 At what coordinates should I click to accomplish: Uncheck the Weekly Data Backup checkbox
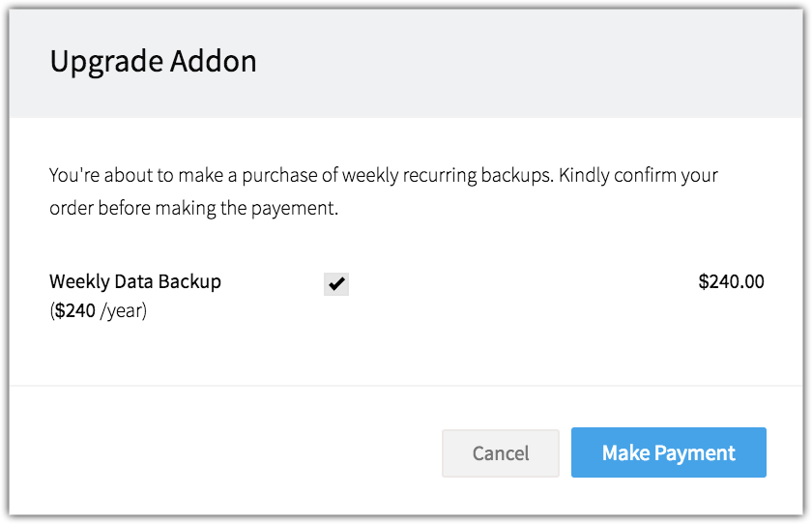tap(336, 283)
